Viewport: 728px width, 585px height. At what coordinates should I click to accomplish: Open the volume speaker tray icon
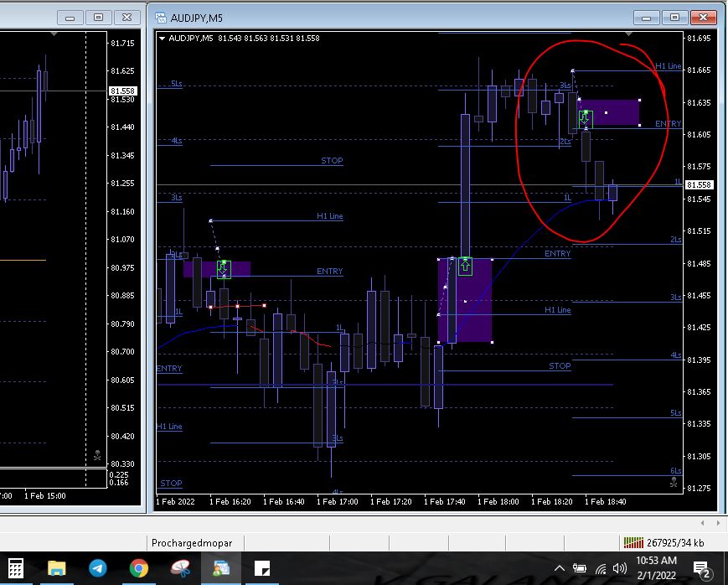(619, 568)
